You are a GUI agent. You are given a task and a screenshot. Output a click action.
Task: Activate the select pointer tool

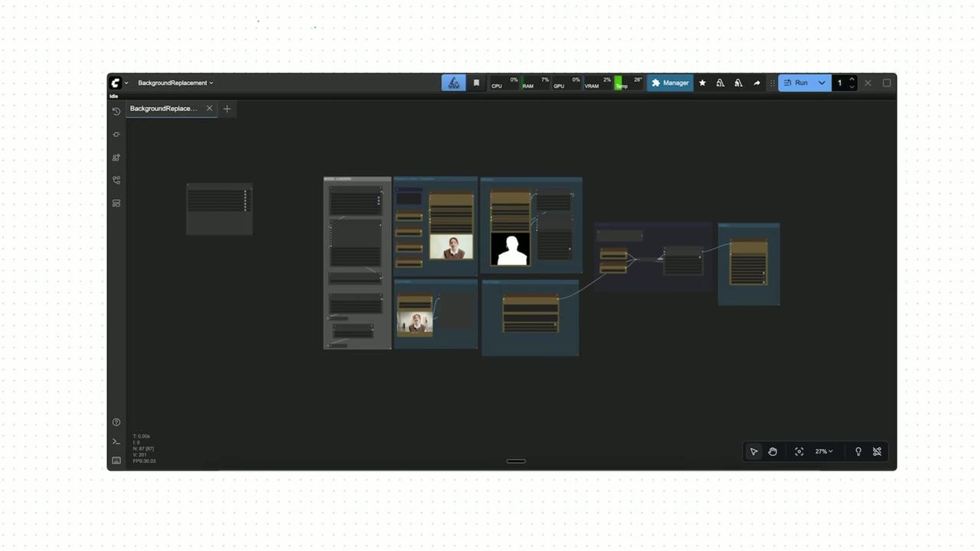pyautogui.click(x=754, y=452)
